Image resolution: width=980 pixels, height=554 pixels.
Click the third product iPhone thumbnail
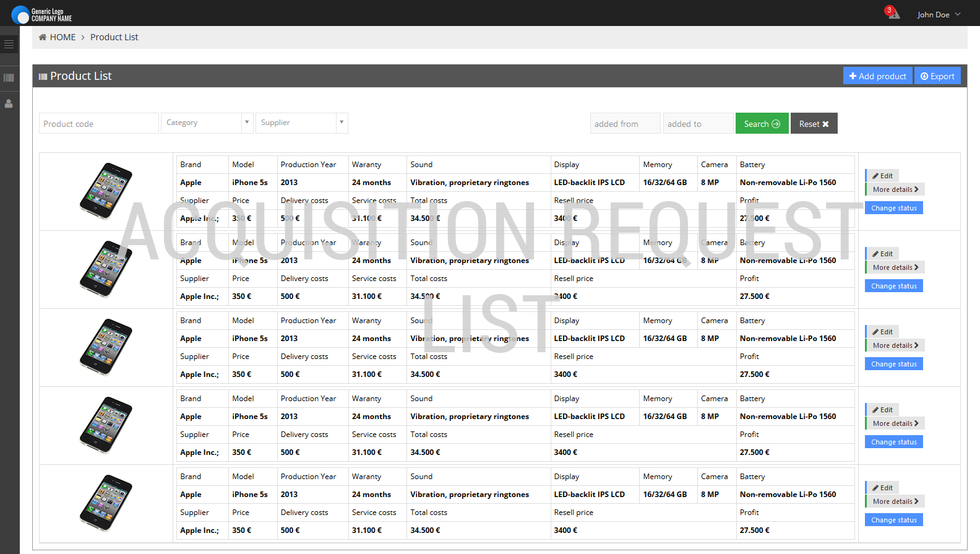(x=106, y=347)
